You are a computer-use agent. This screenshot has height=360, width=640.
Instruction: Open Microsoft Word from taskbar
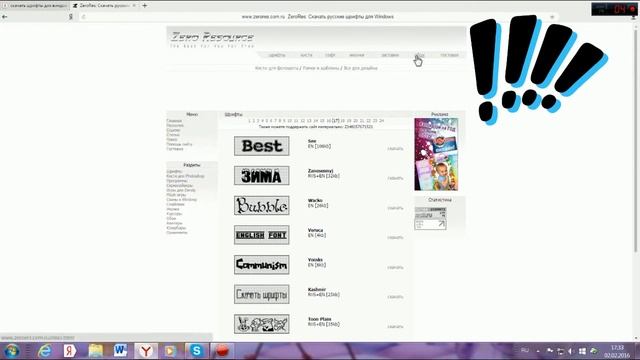pos(120,351)
